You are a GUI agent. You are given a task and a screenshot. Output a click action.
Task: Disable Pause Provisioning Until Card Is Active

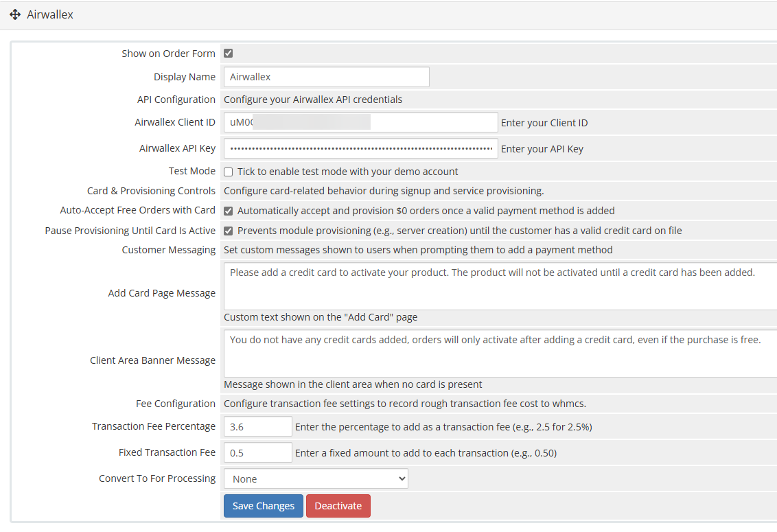[228, 231]
